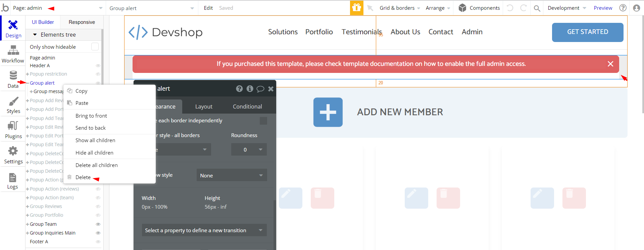
Task: Choose Hide all children
Action: tap(109, 153)
